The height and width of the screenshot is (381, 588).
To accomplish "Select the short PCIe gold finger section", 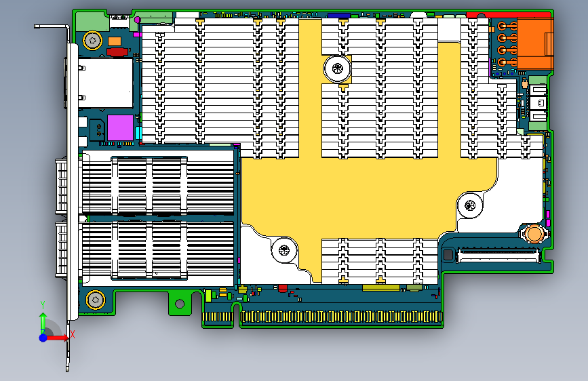I will tap(218, 317).
